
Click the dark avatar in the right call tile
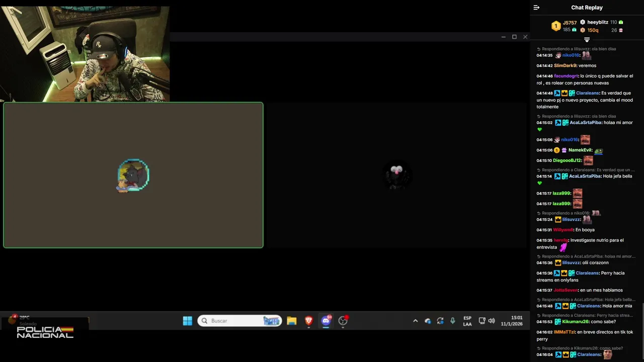click(x=396, y=175)
